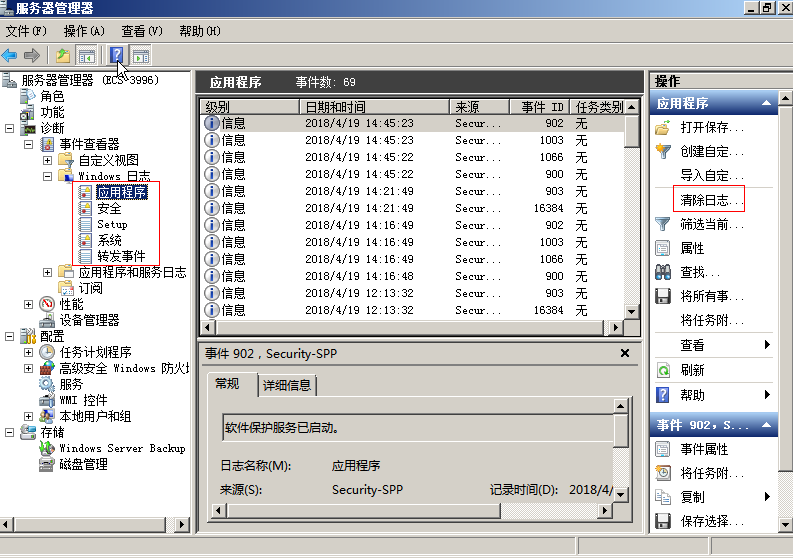Open Windows Server Backup node
This screenshot has height=558, width=793.
pos(122,448)
